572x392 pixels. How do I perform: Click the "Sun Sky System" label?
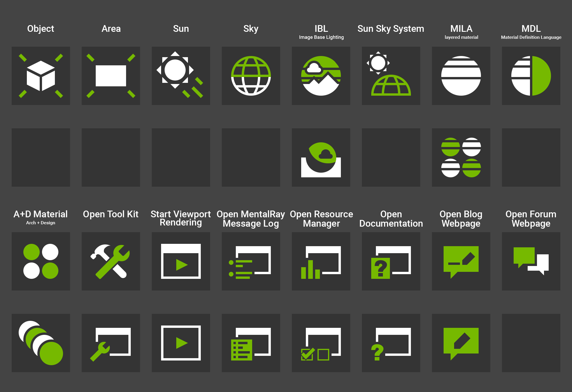click(391, 29)
